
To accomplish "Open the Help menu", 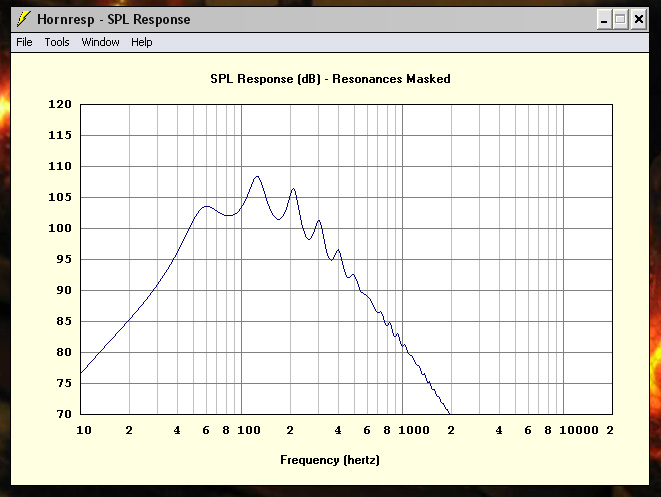I will click(x=142, y=42).
